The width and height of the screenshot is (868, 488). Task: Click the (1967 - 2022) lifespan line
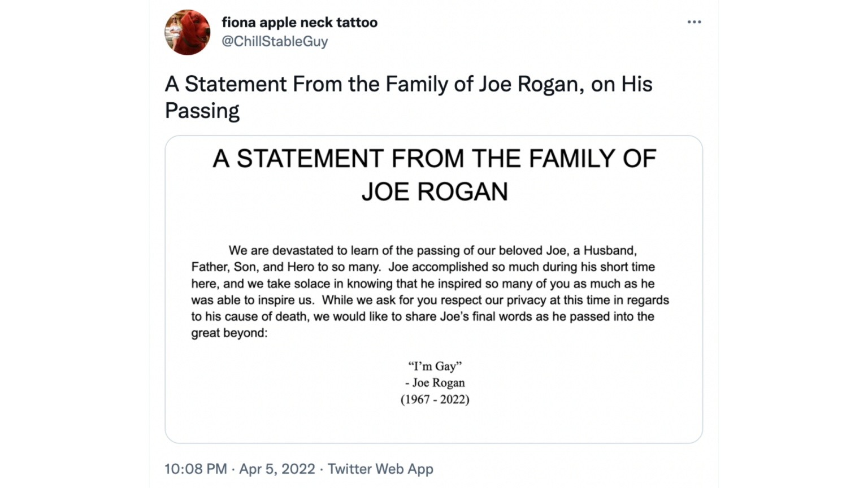(x=434, y=399)
